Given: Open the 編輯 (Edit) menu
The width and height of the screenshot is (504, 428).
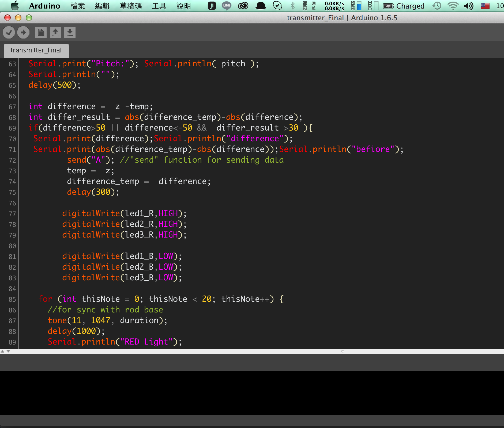Looking at the screenshot, I should (x=102, y=6).
